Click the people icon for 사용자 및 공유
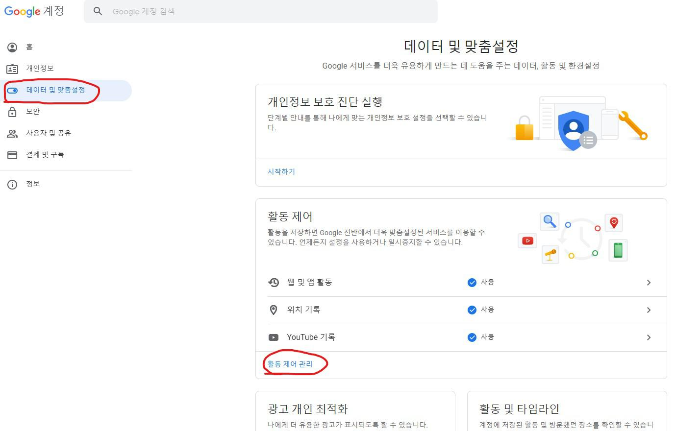Image resolution: width=700 pixels, height=431 pixels. tap(12, 134)
